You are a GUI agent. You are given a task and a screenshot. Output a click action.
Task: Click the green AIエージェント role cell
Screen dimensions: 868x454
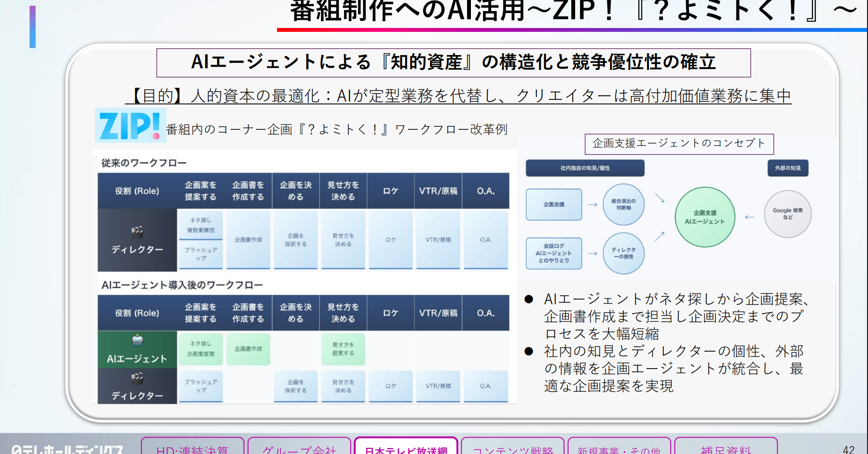(137, 350)
